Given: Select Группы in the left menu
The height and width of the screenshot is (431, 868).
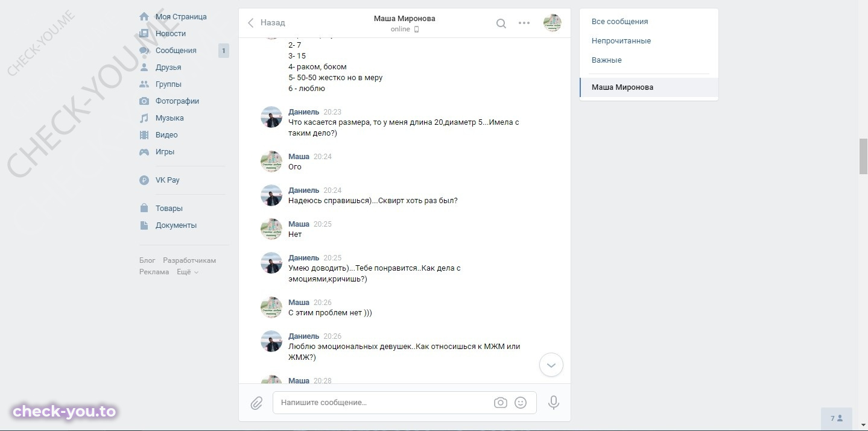Looking at the screenshot, I should tap(168, 84).
